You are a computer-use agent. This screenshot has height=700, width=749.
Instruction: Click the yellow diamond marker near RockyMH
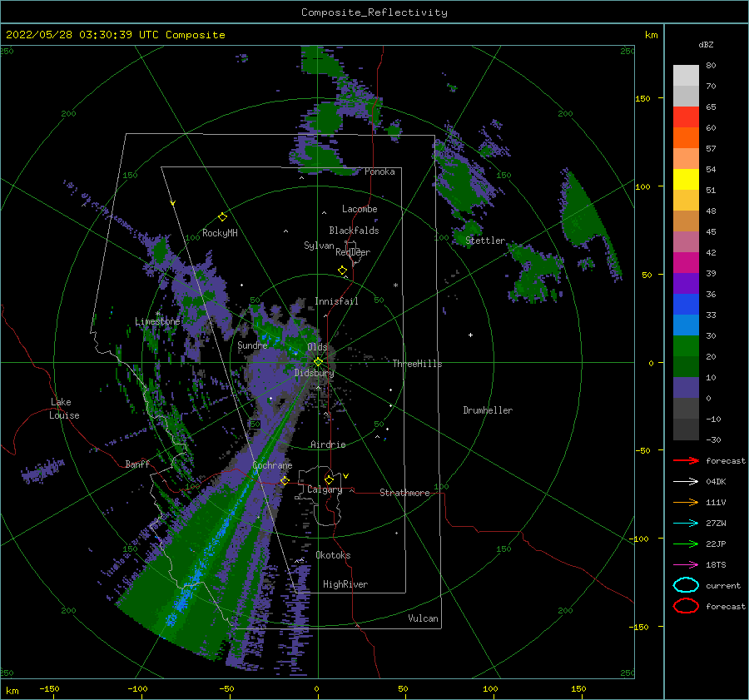pos(222,217)
